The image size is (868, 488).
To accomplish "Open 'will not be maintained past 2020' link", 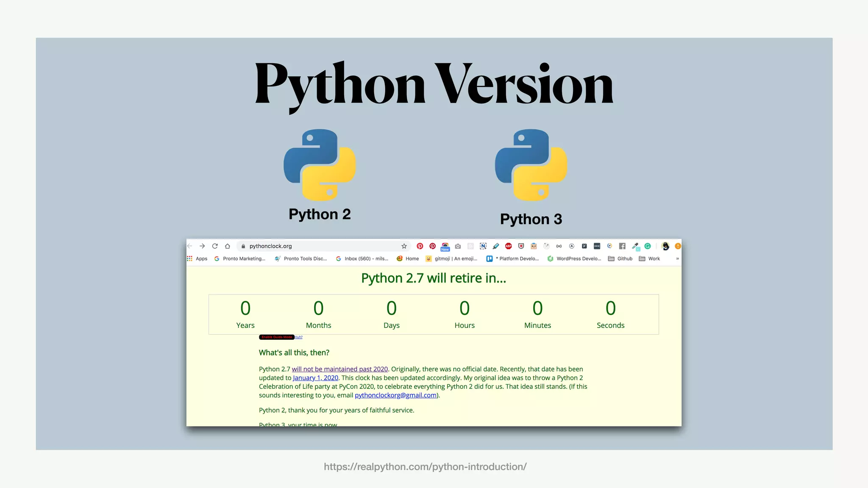I will tap(340, 369).
